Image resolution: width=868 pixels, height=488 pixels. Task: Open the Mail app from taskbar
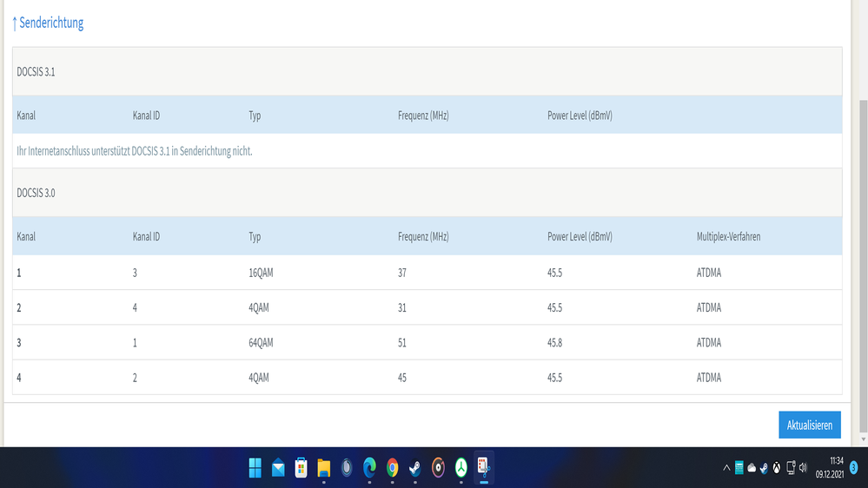[x=278, y=468]
